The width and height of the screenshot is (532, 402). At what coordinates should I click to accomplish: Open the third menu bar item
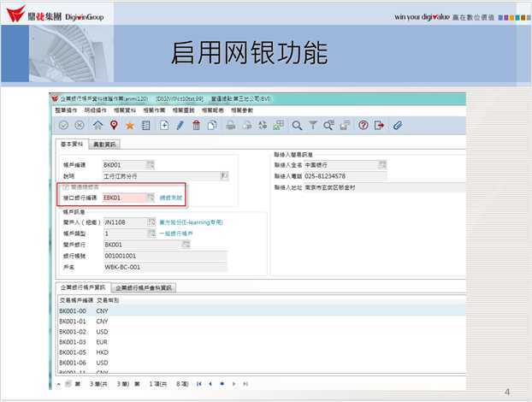pos(125,110)
